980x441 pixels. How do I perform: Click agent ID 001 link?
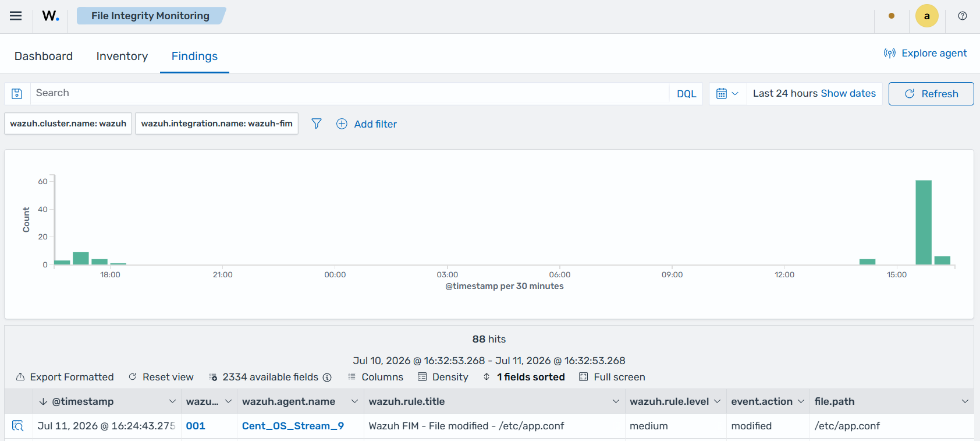point(196,426)
